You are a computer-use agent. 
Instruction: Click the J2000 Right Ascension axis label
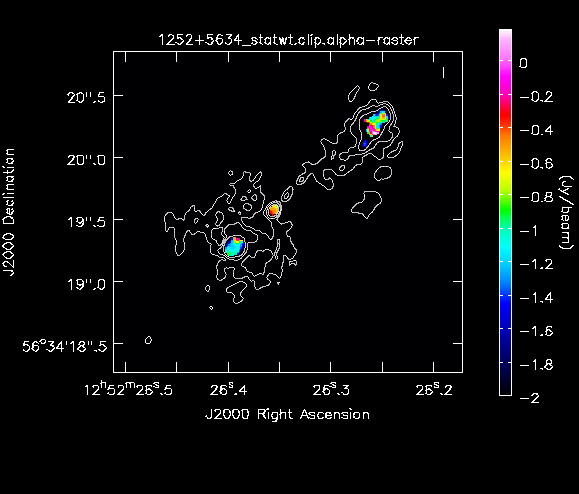(x=287, y=414)
